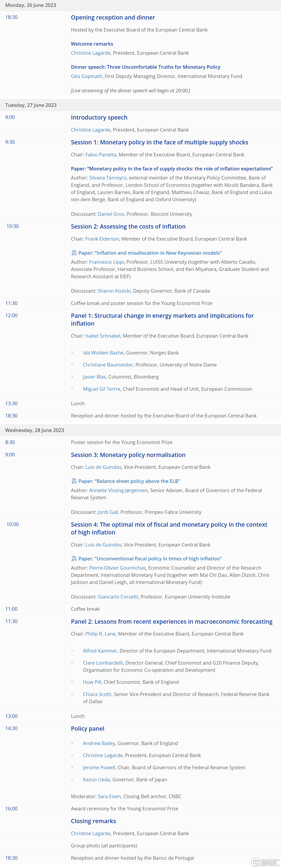281x868 pixels.
Task: Click chevron bullet beside Ida Wolden Bache
Action: point(72,352)
